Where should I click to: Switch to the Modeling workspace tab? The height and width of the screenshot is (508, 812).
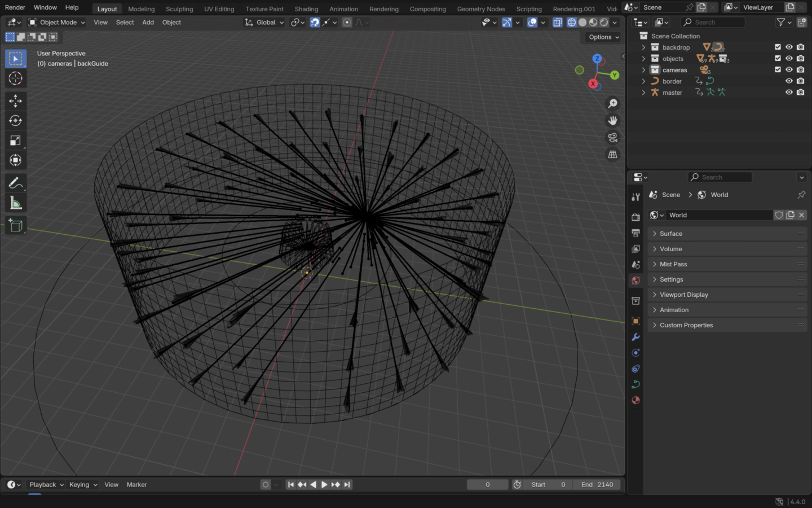(x=141, y=9)
